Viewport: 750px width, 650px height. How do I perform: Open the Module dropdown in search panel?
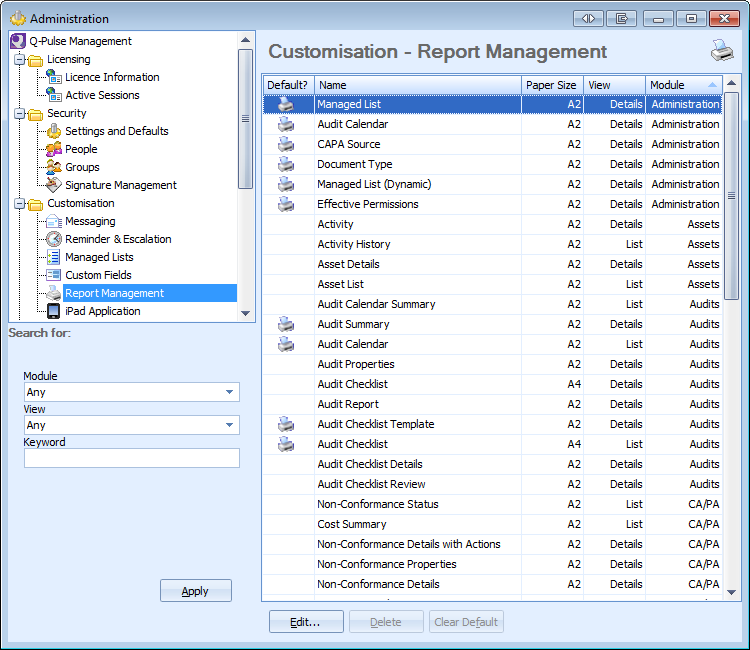point(229,392)
